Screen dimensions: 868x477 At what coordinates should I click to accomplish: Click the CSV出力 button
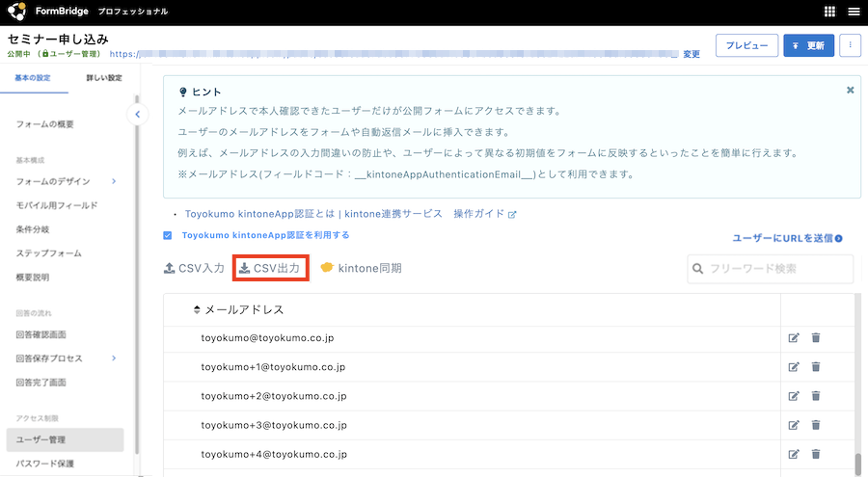pos(270,268)
